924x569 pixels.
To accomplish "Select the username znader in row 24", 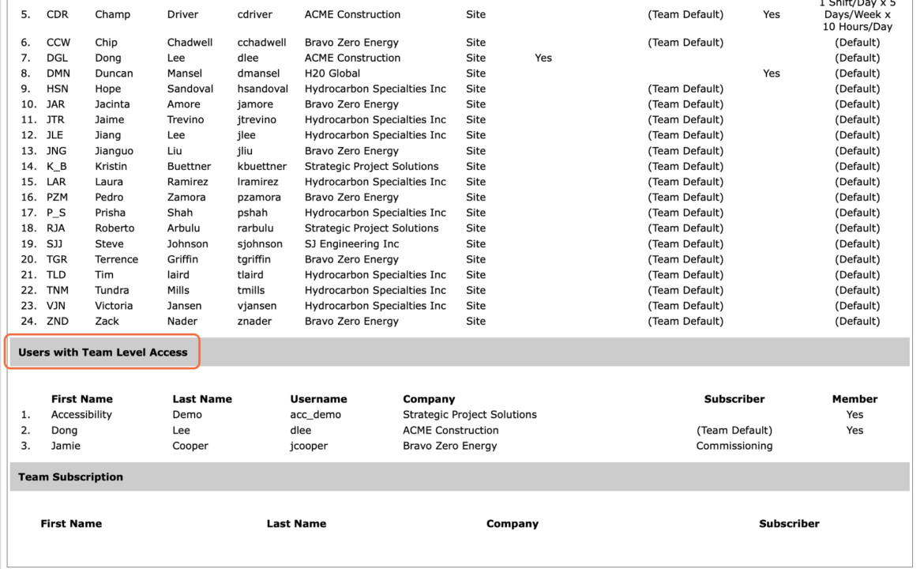I will point(254,322).
